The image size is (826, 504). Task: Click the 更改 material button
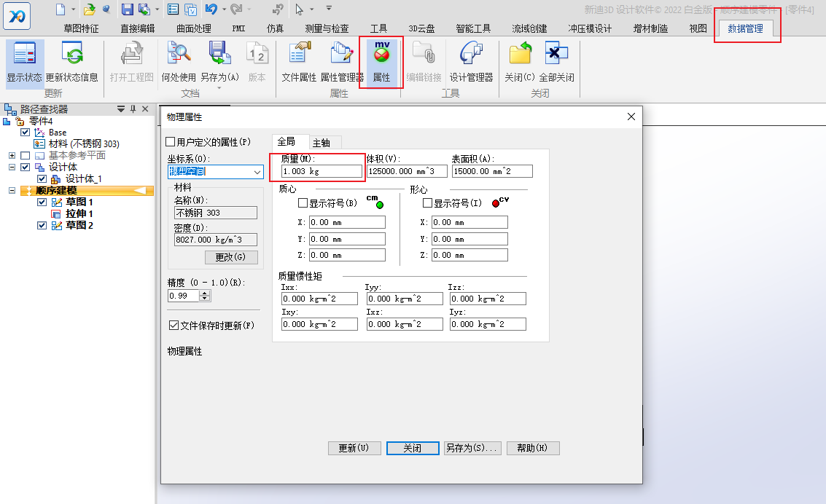pos(231,257)
